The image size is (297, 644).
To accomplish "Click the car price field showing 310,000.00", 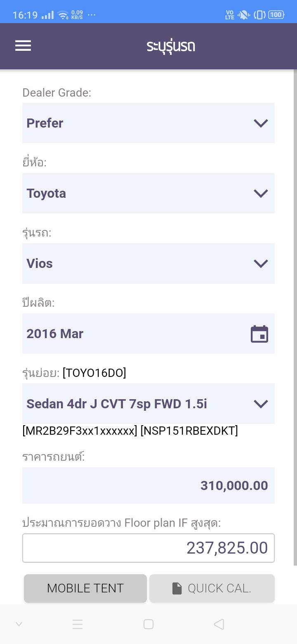I will click(148, 485).
